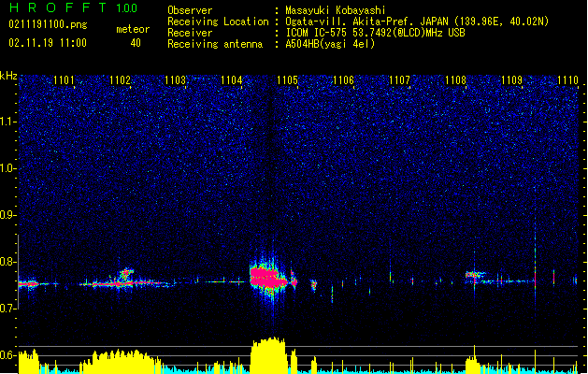Click the 1104 time marker
This screenshot has width=588, height=374.
232,80
